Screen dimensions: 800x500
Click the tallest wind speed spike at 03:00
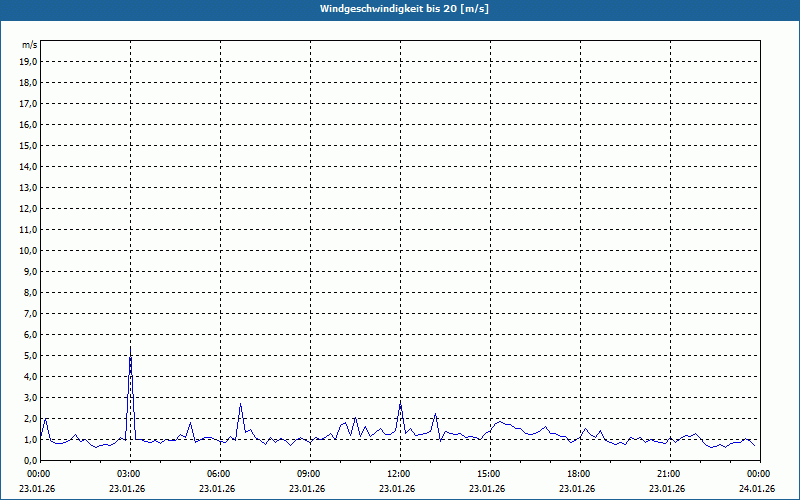point(130,352)
